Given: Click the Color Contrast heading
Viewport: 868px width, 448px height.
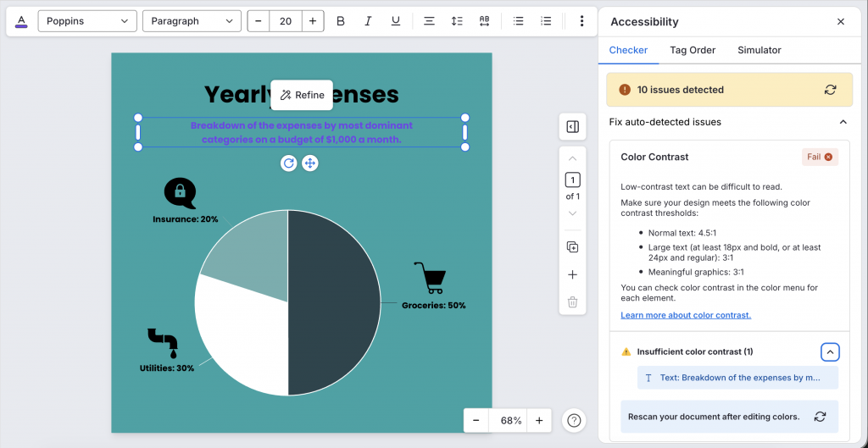Looking at the screenshot, I should pyautogui.click(x=654, y=157).
